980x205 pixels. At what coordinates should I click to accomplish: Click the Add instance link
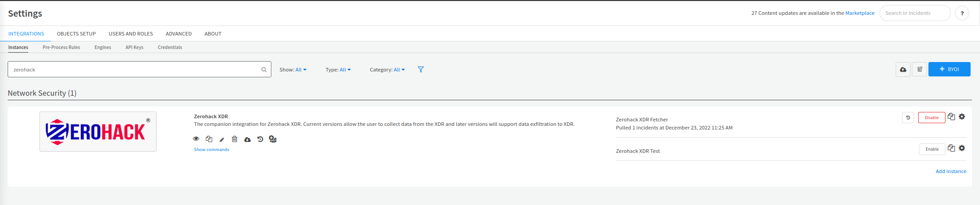[x=950, y=171]
